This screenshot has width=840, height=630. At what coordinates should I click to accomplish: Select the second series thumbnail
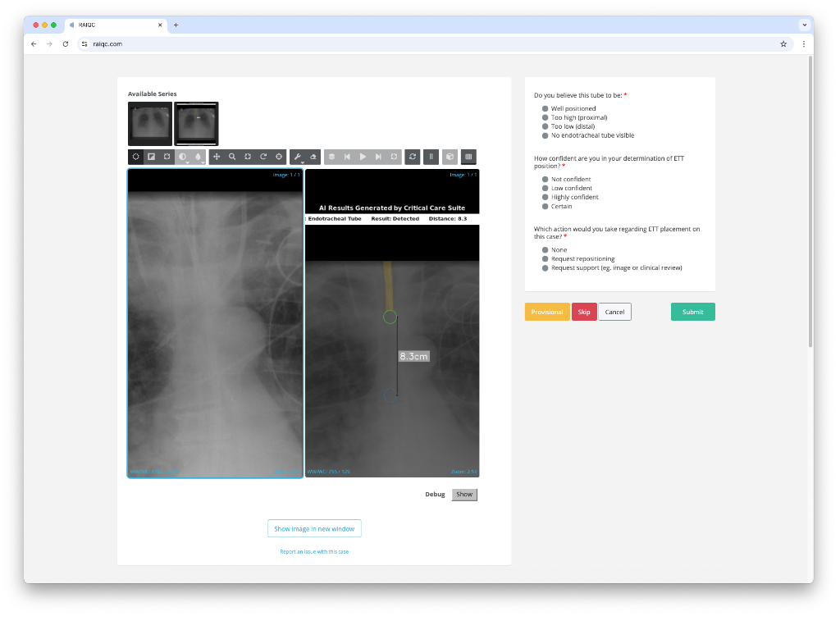coord(196,123)
